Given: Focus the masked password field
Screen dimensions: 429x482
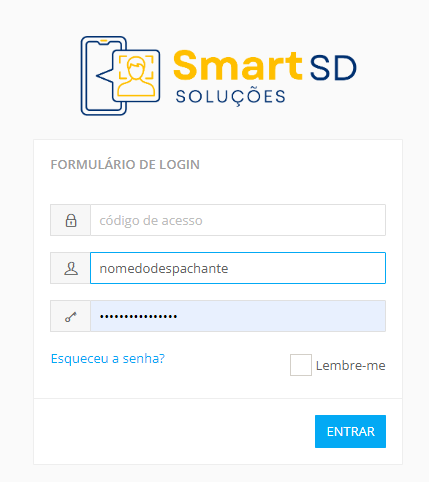Looking at the screenshot, I should coord(238,316).
